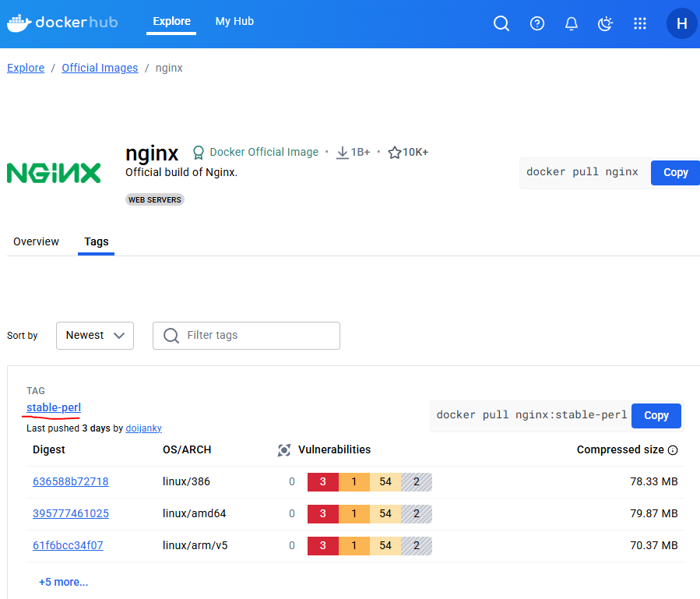Open digest 636588b72718 link
This screenshot has height=599, width=700.
(71, 481)
